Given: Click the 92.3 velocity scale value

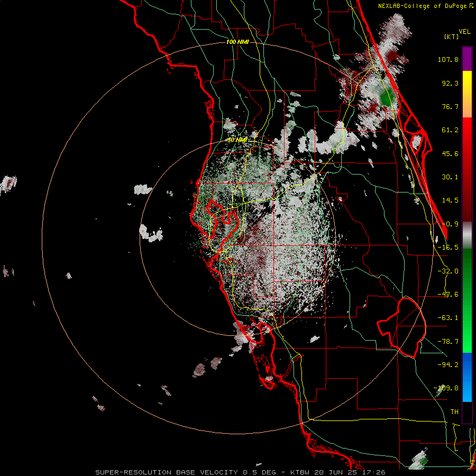Looking at the screenshot, I should [450, 83].
